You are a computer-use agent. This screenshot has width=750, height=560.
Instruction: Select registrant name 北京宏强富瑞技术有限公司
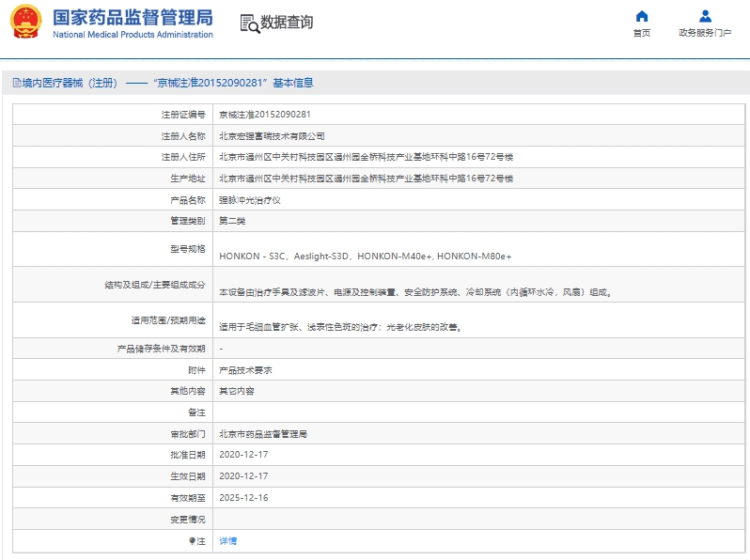click(272, 136)
